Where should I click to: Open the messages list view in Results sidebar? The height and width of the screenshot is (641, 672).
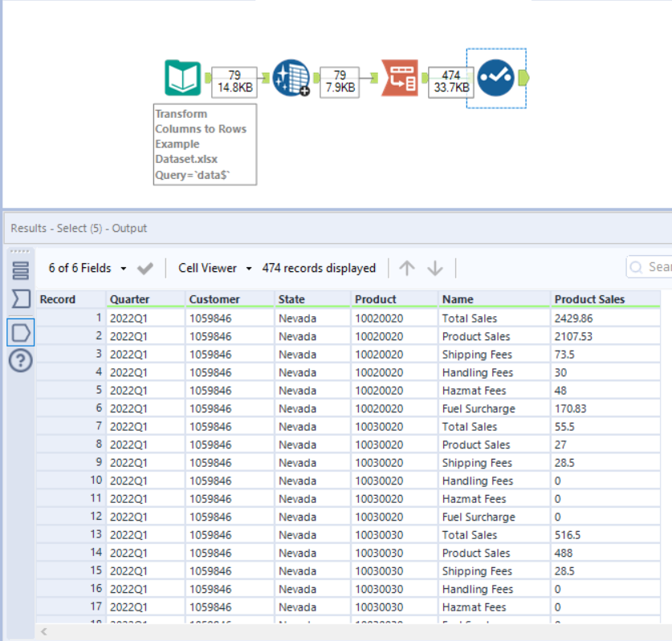click(21, 270)
